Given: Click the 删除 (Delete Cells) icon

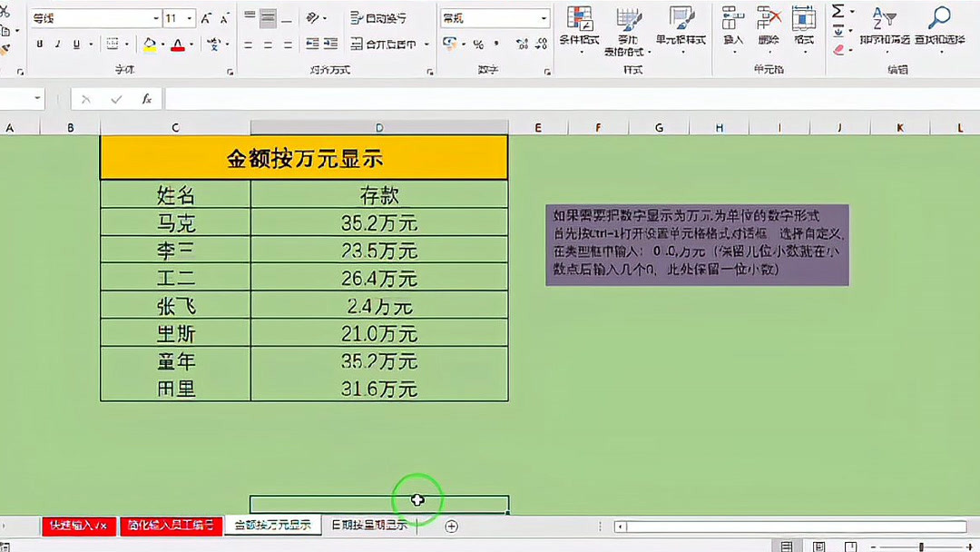Looking at the screenshot, I should [769, 23].
